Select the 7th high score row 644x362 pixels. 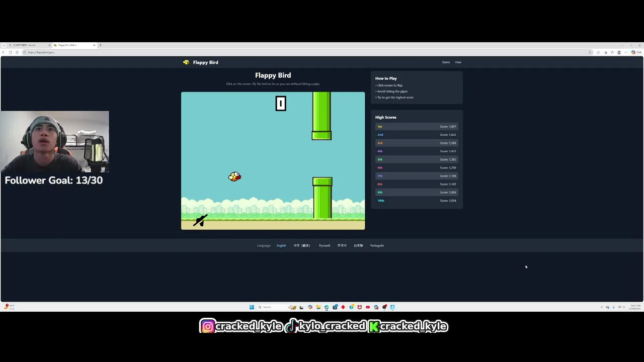pos(417,176)
